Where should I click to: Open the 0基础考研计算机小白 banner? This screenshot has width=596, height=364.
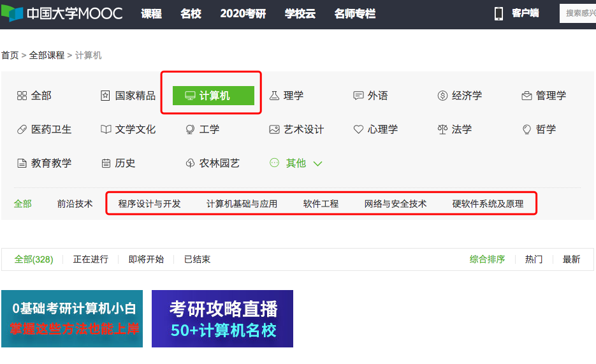(72, 319)
